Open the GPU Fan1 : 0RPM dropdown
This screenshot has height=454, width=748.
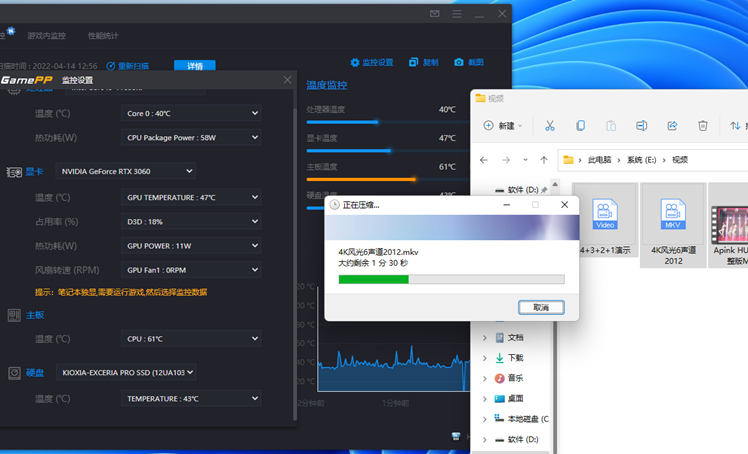pos(191,270)
